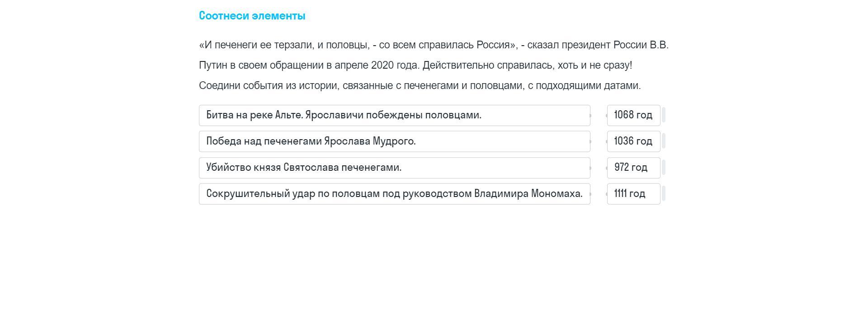Click connector dot on 'Победа над печенегами' box
868x314 pixels.
[590, 142]
